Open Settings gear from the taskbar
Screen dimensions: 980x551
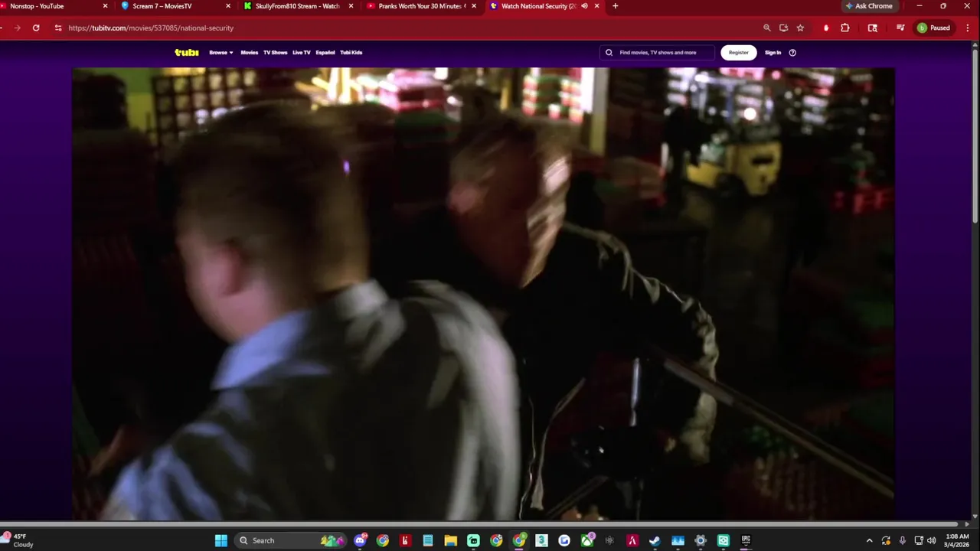[x=701, y=540]
